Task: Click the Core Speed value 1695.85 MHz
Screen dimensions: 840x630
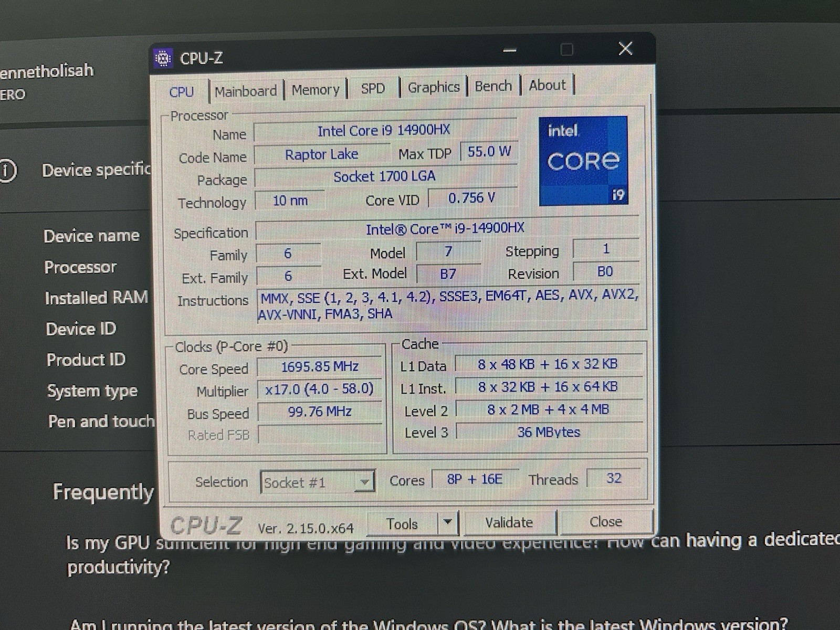Action: [320, 366]
